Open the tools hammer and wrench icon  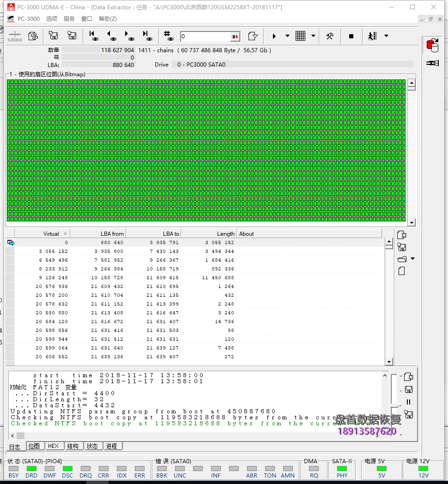[x=330, y=36]
